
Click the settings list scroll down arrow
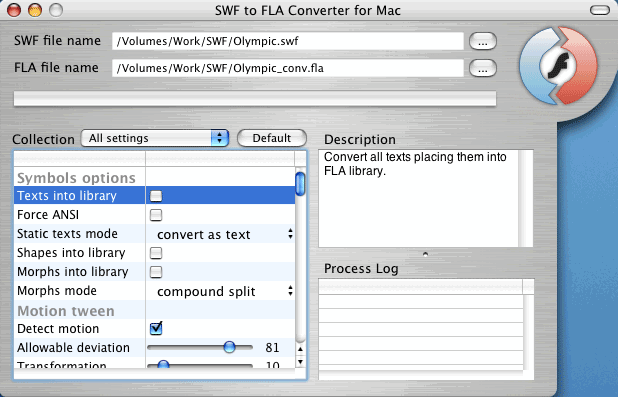pyautogui.click(x=300, y=362)
